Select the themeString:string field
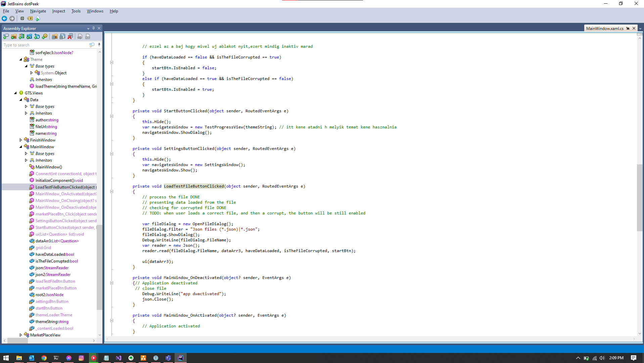This screenshot has width=644, height=363. tap(52, 322)
